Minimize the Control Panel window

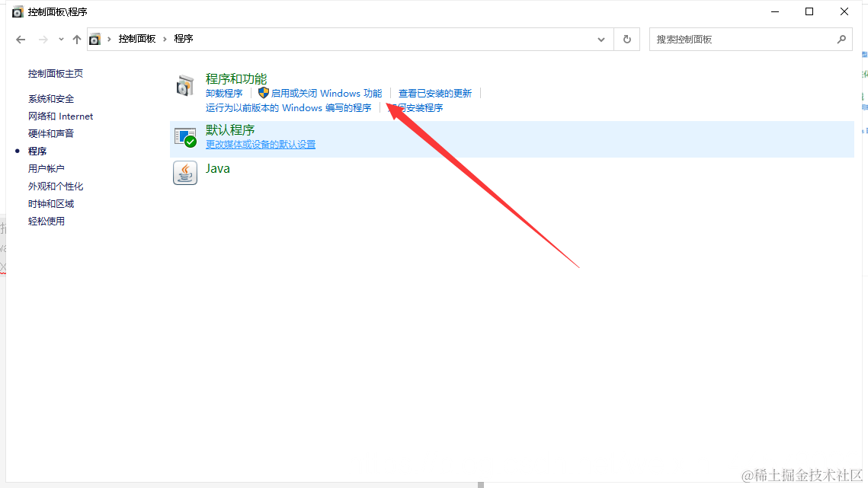(x=775, y=11)
